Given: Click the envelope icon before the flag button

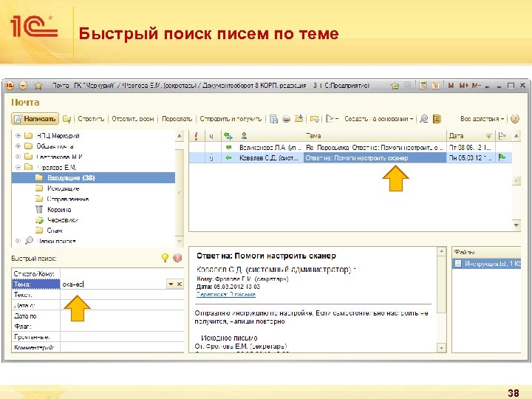Looking at the screenshot, I should (315, 119).
